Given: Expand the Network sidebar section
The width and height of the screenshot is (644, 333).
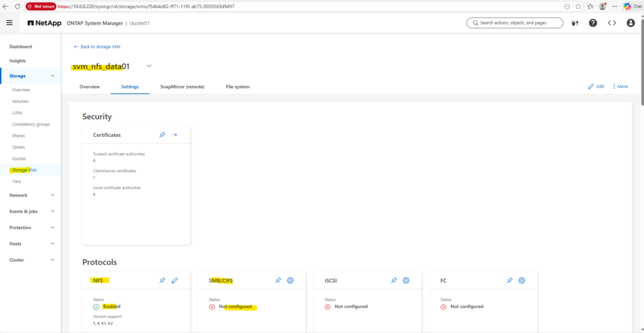Looking at the screenshot, I should point(52,195).
